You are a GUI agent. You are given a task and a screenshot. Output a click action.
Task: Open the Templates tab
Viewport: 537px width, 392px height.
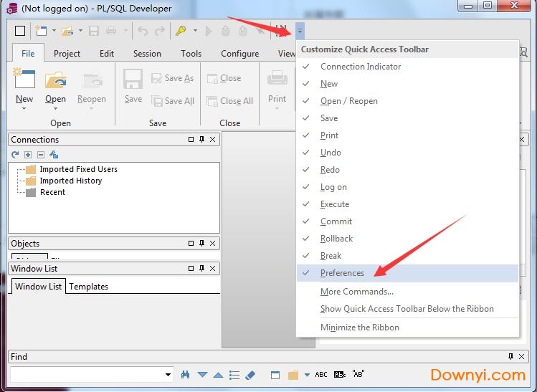point(88,287)
